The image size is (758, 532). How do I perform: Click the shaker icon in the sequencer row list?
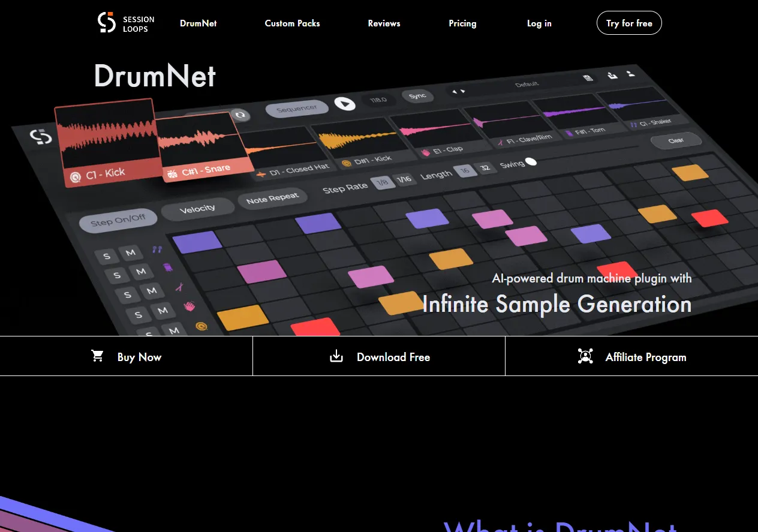157,249
